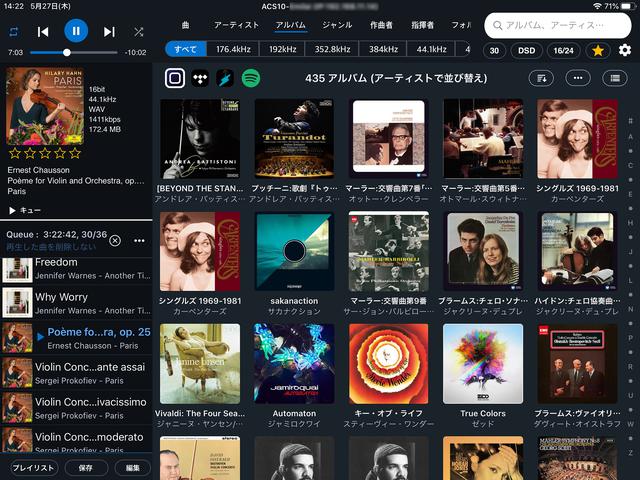This screenshot has height=480, width=640.
Task: Toggle the repeat playback icon
Action: (13, 32)
